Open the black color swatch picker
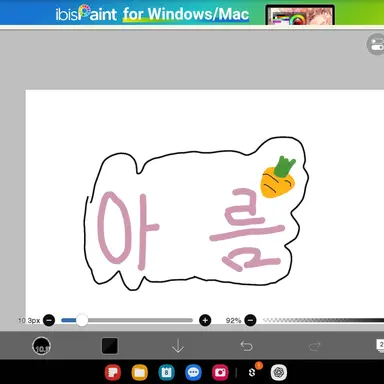The width and height of the screenshot is (384, 384). 110,346
